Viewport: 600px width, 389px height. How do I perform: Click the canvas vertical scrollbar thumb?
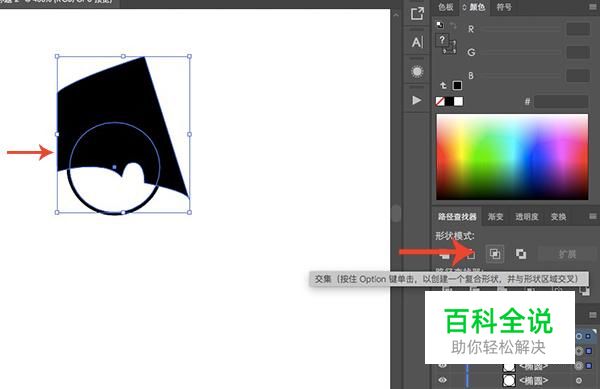396,213
